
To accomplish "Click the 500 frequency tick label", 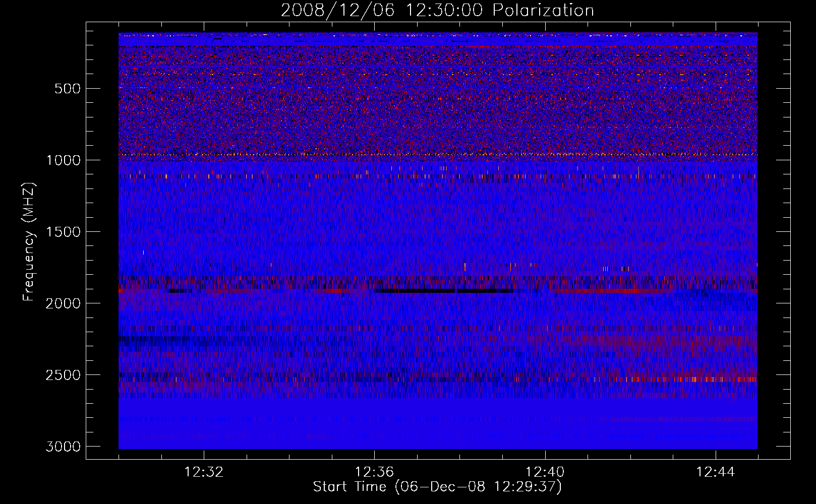I will [67, 89].
